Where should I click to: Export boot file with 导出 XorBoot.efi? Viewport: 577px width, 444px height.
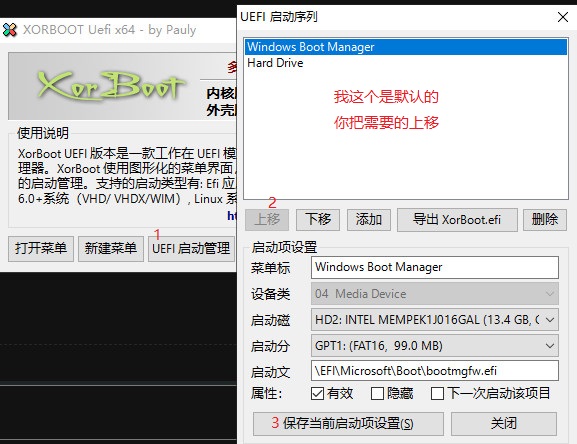point(457,220)
